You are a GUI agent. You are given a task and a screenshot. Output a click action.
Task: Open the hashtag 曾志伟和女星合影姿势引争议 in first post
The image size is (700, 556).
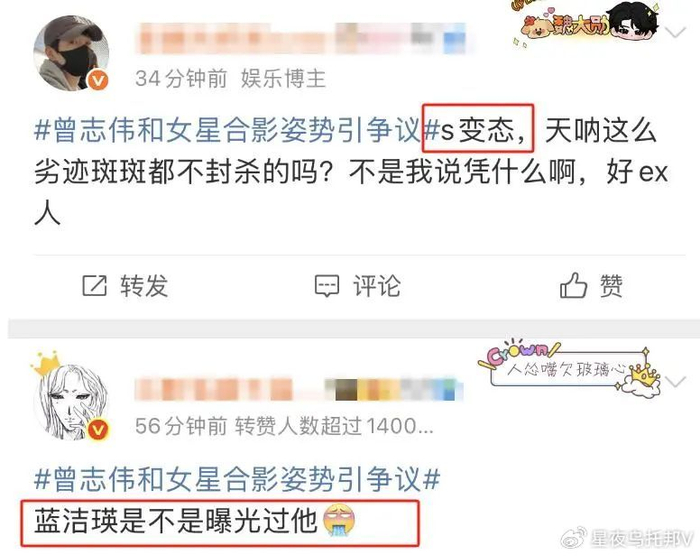tap(237, 130)
